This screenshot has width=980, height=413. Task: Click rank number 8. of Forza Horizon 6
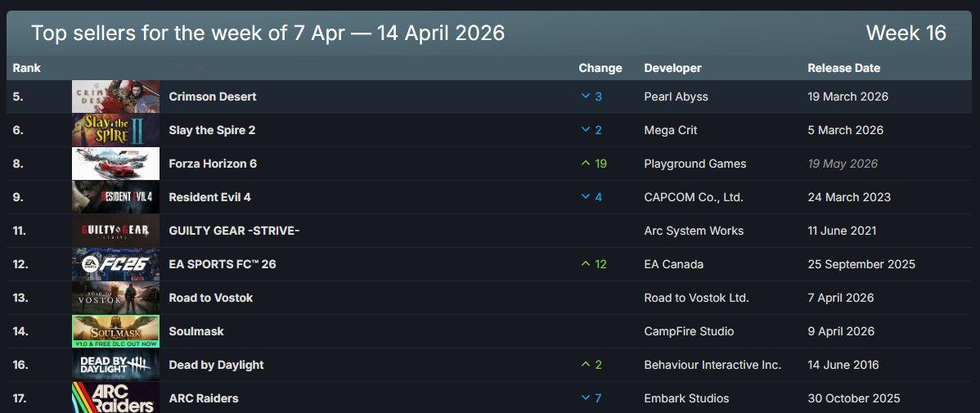(17, 164)
